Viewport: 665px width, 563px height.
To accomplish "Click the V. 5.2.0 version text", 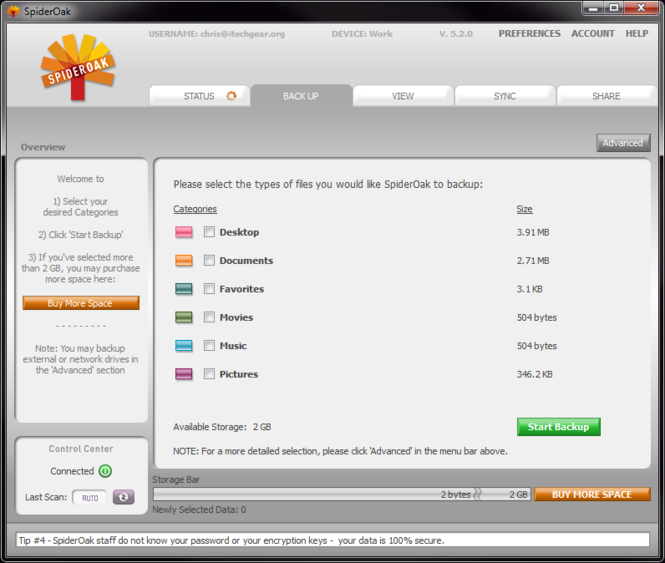I will (456, 34).
